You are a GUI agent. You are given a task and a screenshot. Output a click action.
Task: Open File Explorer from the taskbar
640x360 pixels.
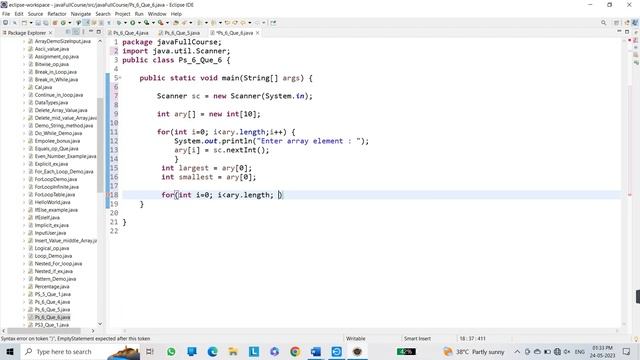pos(233,351)
